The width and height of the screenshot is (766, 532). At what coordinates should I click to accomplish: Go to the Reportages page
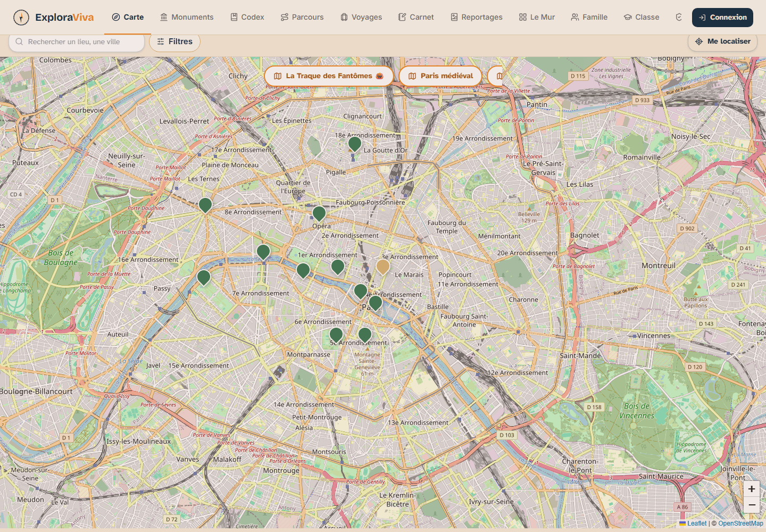coord(477,17)
